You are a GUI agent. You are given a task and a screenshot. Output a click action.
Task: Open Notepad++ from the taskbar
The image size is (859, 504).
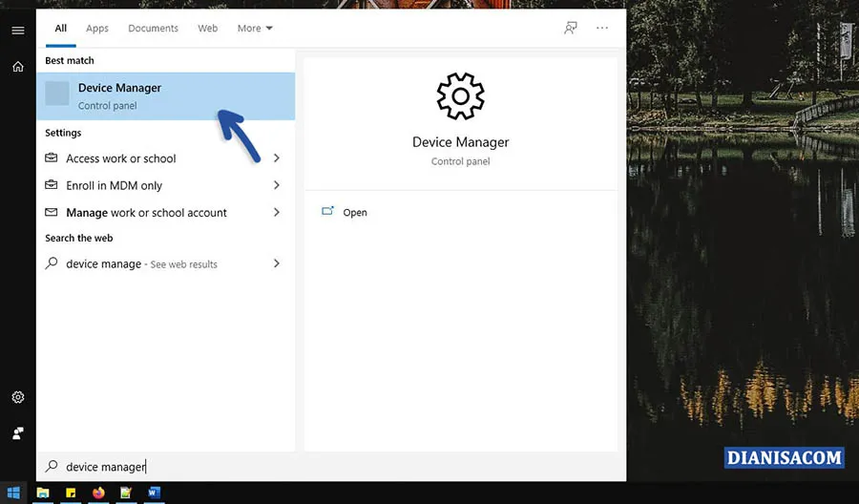(x=126, y=493)
